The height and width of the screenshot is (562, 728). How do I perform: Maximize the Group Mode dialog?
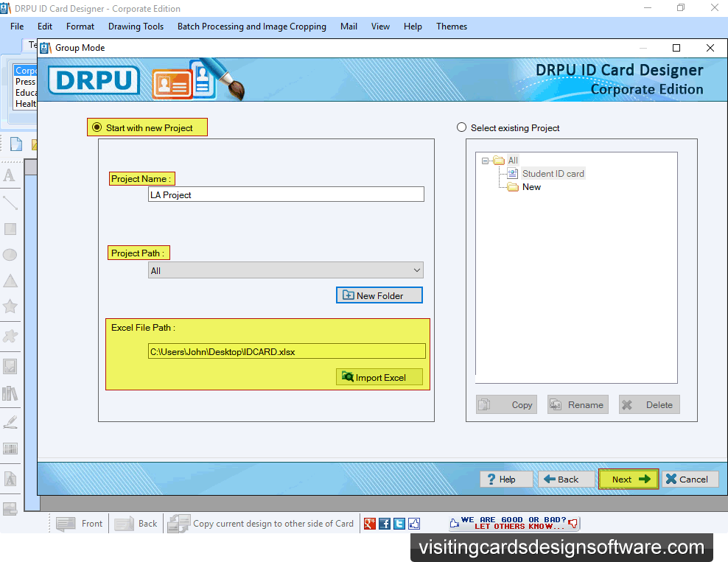coord(676,48)
